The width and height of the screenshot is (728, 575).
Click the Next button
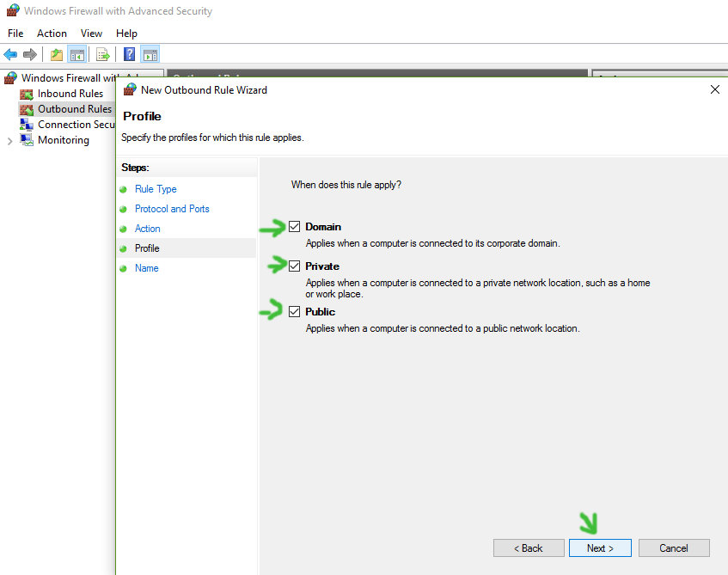pos(600,548)
